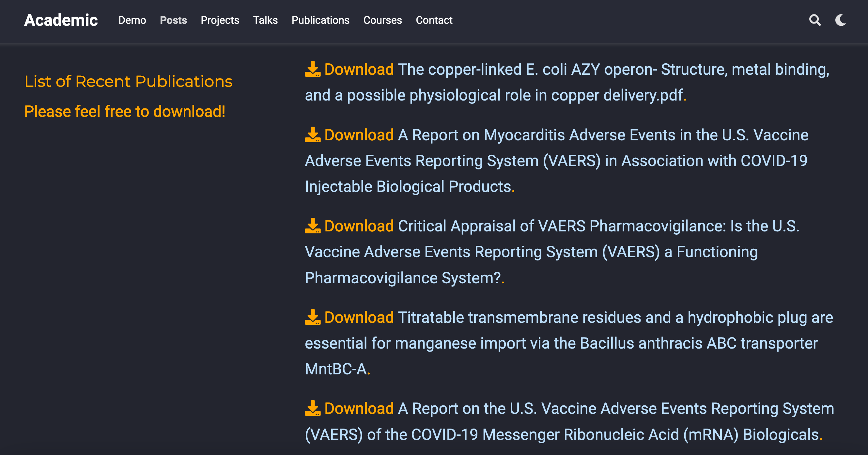Click the 'Download' word before the copper-linked paper
Screen dimensions: 868x455
(x=359, y=69)
